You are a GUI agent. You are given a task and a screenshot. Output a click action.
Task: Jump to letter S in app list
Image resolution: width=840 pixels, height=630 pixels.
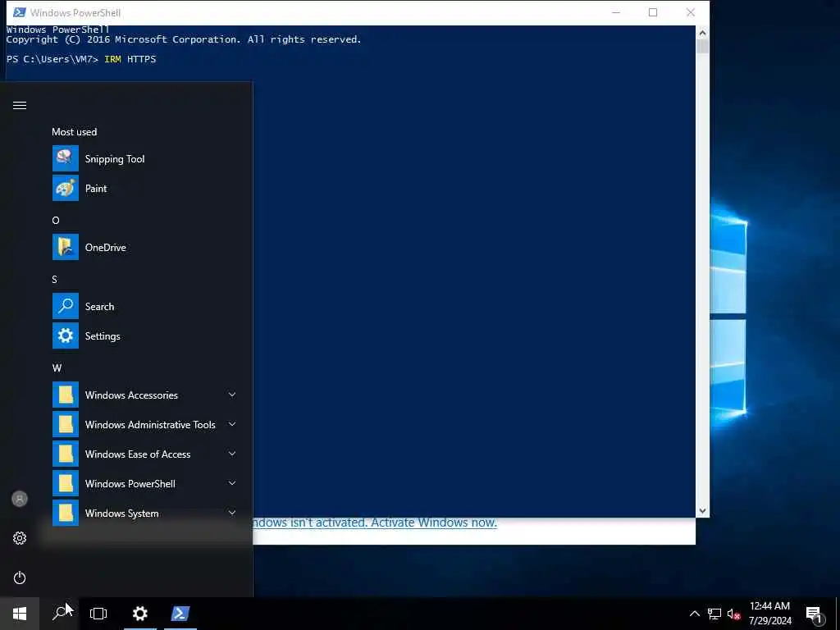pyautogui.click(x=55, y=279)
